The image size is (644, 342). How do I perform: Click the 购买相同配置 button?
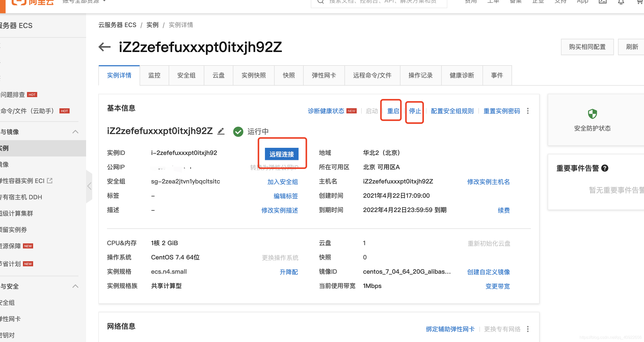[x=587, y=47]
